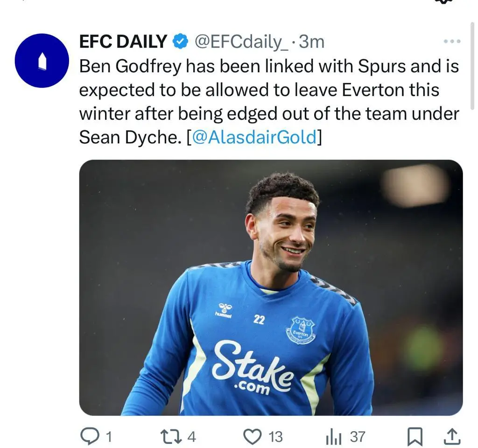Open the Ben Godfrey tweet text

click(x=268, y=90)
